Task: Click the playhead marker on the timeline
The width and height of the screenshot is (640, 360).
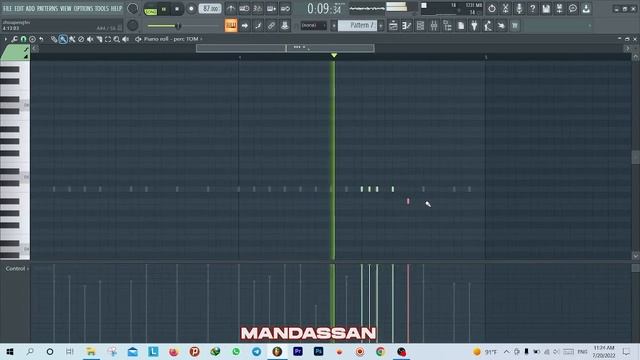Action: [334, 55]
